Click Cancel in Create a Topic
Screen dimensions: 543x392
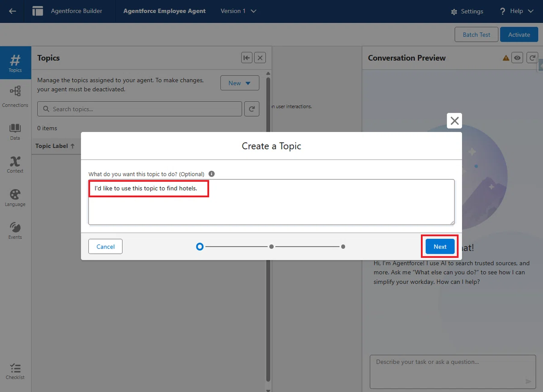(x=105, y=246)
